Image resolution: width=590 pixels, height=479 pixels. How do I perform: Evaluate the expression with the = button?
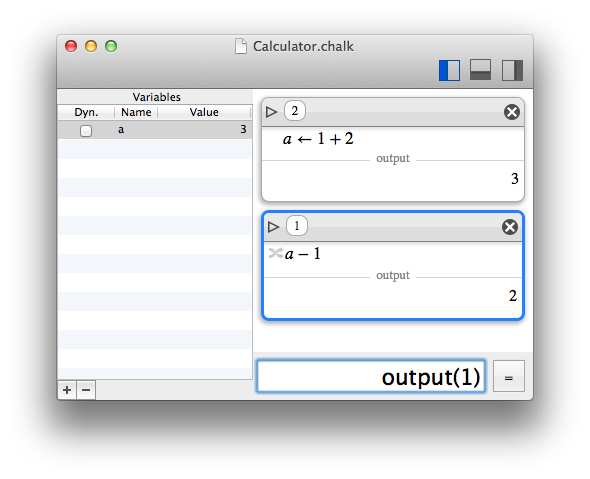click(509, 376)
